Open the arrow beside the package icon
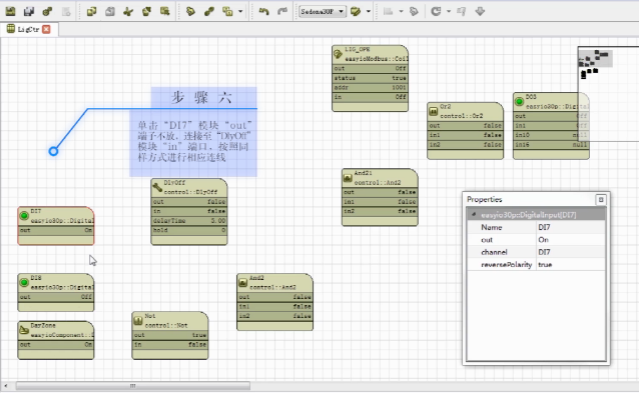The image size is (639, 393). pos(368,11)
